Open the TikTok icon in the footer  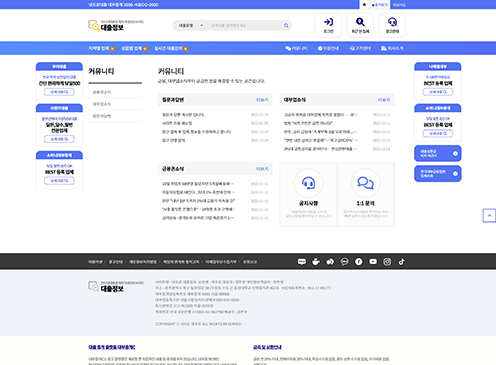(401, 262)
